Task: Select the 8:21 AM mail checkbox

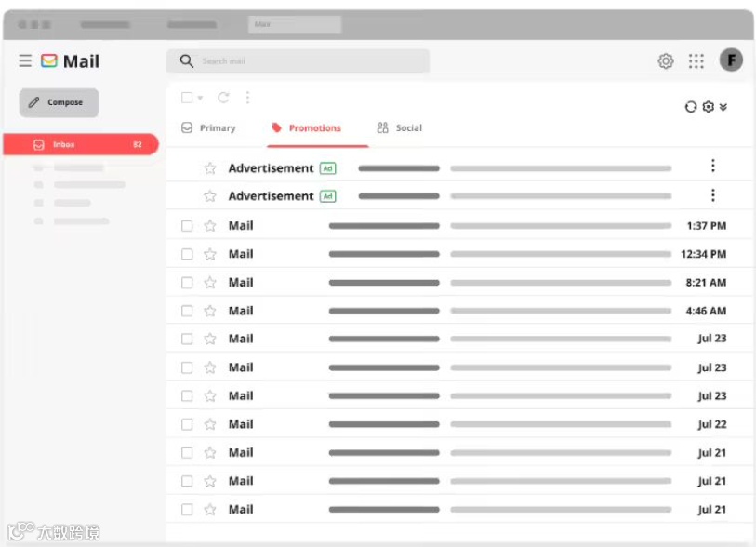Action: click(187, 283)
